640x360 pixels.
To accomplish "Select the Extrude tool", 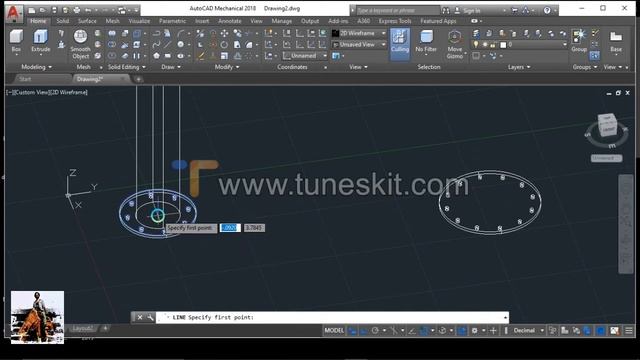I will click(x=40, y=41).
